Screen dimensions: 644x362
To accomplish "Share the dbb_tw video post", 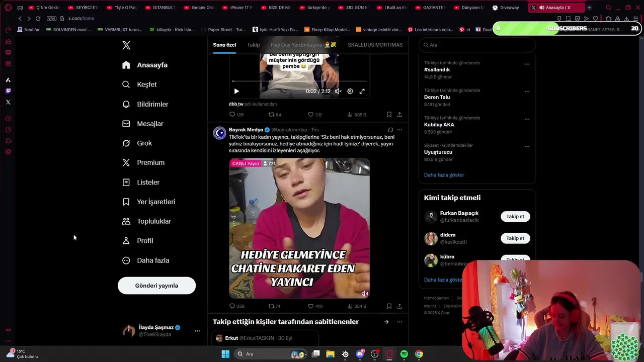I will click(399, 115).
